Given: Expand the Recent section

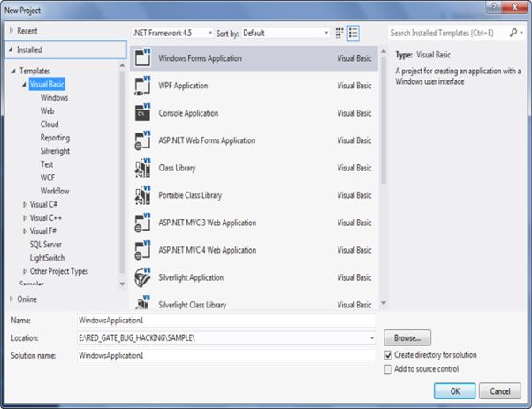Looking at the screenshot, I should pyautogui.click(x=11, y=31).
